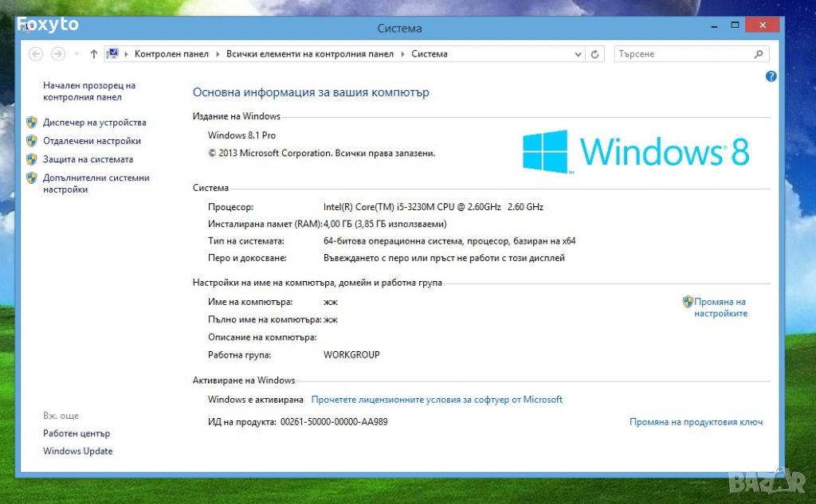816x504 pixels.
Task: Click the magnifier search icon
Action: [759, 54]
